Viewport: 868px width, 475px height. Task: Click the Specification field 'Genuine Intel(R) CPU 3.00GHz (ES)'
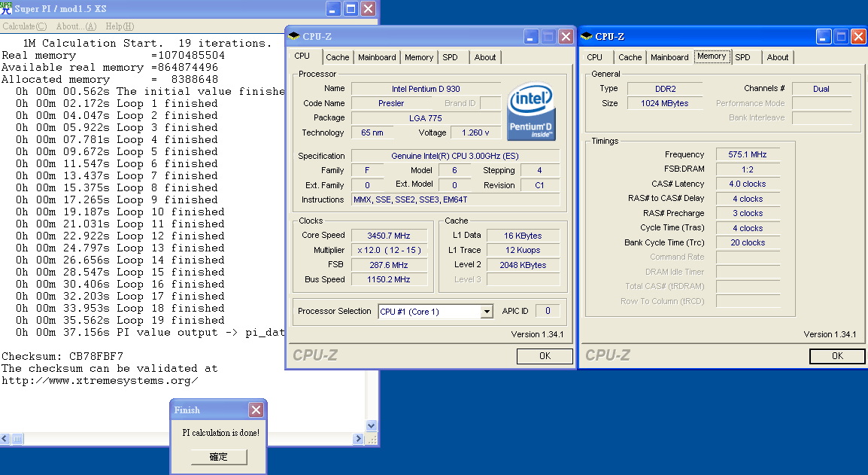[x=455, y=157]
